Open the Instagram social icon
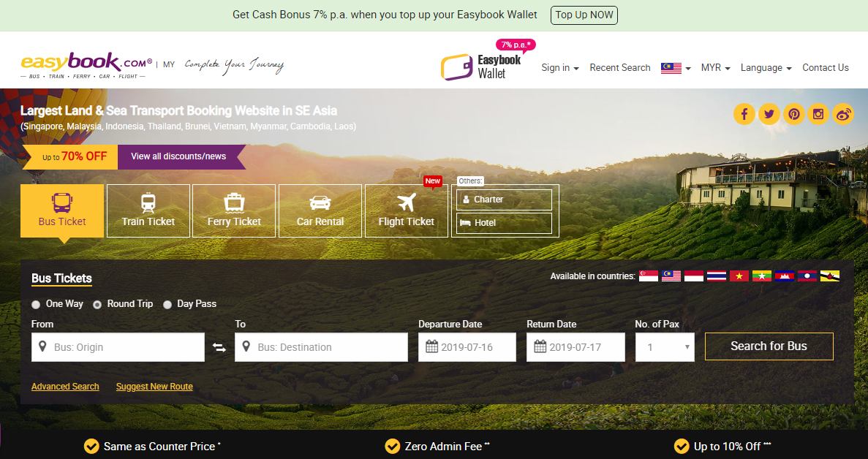868x459 pixels. coord(818,115)
